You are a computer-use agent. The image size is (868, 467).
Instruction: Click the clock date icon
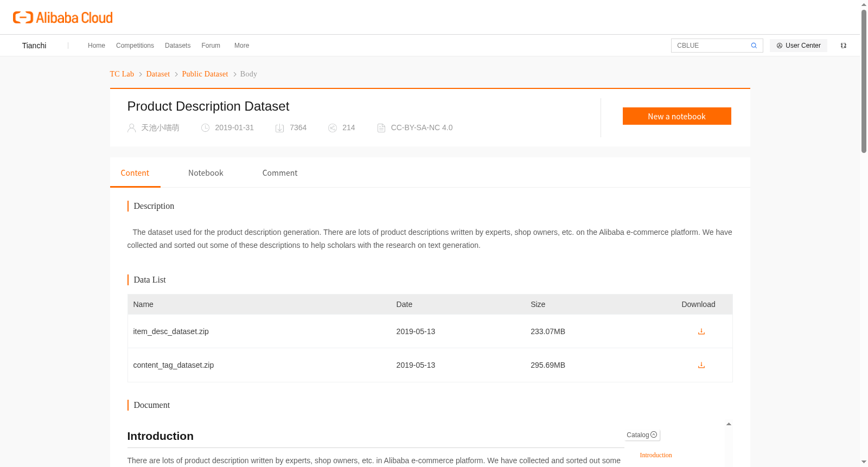coord(206,128)
